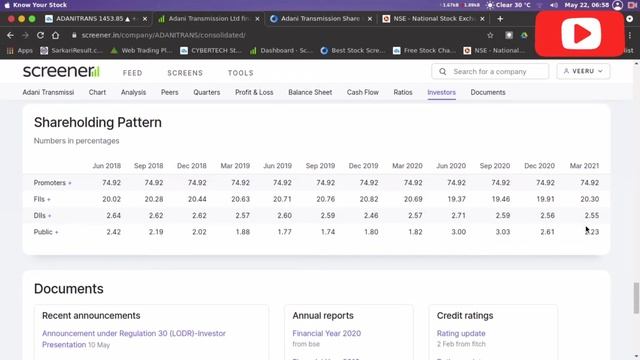Screen dimensions: 640x360
Task: Open the NSE - National... bookmark
Action: [x=494, y=51]
